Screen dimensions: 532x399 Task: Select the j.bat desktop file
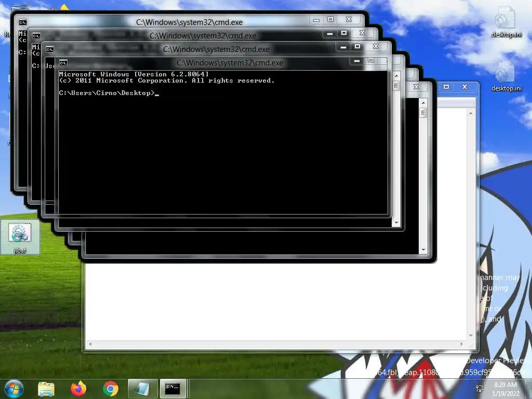[20, 237]
